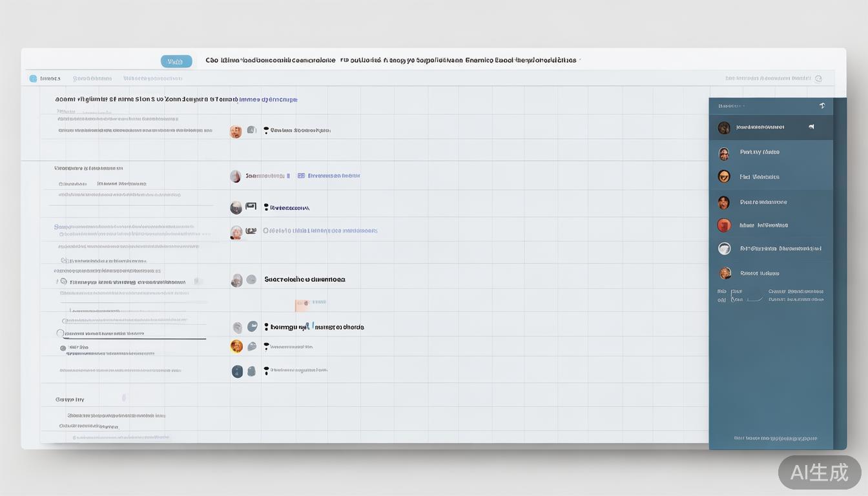Click the circular icon at the toolbar's far right
The width and height of the screenshot is (868, 496).
(818, 79)
